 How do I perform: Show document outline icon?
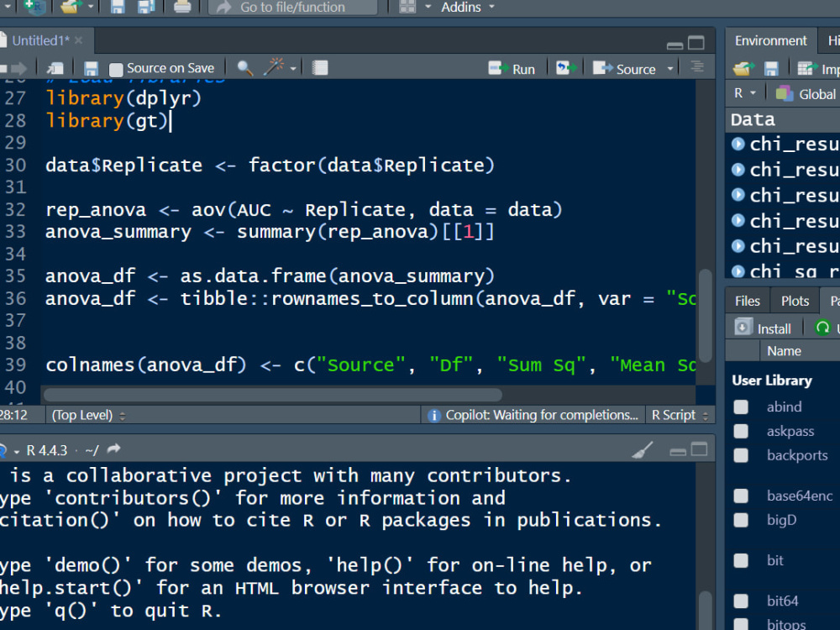click(697, 67)
